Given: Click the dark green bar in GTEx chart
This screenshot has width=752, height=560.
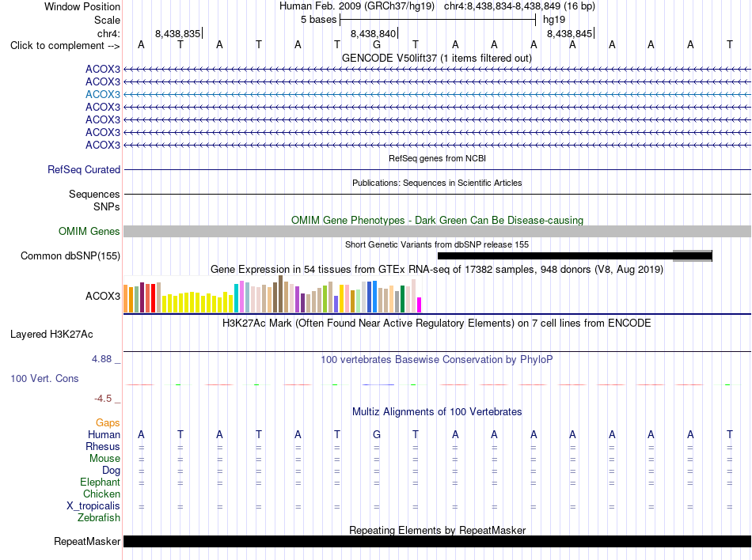Looking at the screenshot, I should [x=402, y=300].
